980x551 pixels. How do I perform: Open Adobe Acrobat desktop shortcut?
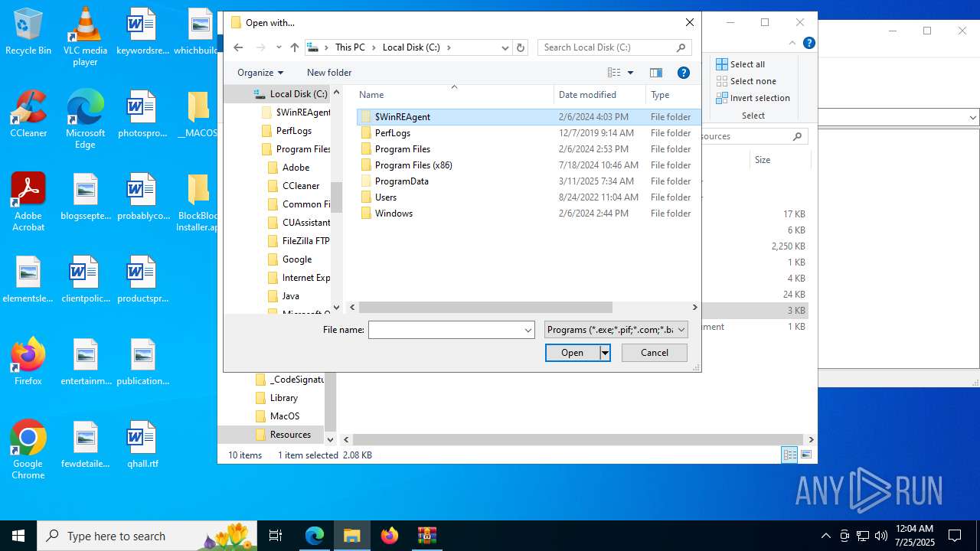pyautogui.click(x=28, y=202)
